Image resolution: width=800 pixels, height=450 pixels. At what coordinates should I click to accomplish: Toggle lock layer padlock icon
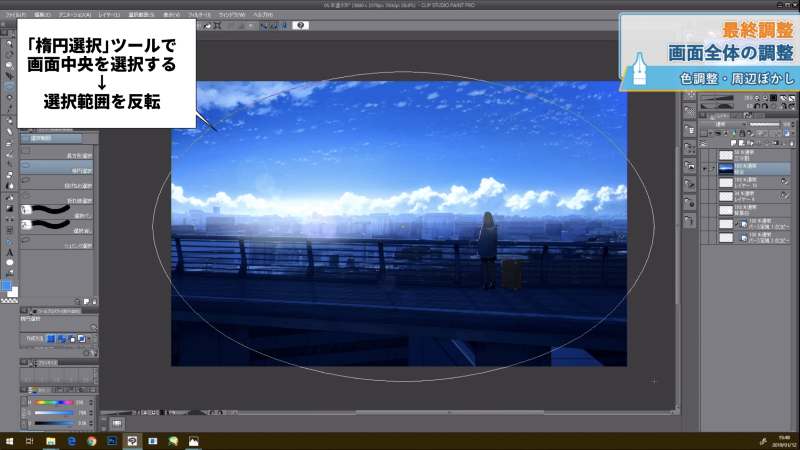(742, 133)
